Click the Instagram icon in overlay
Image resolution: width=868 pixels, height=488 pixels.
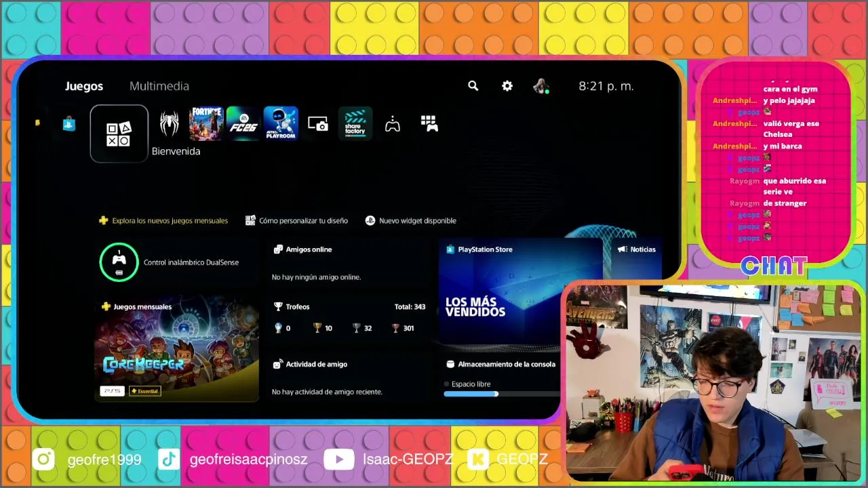pyautogui.click(x=43, y=460)
